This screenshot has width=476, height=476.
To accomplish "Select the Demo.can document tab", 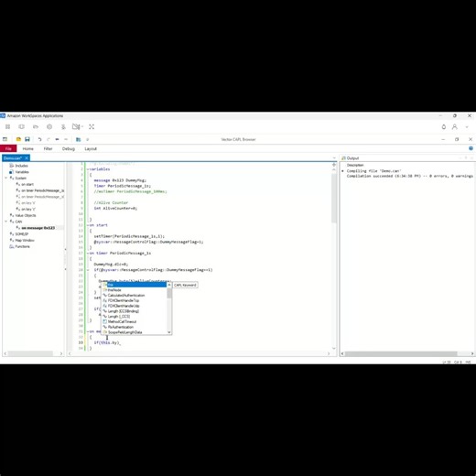I will tap(13, 157).
